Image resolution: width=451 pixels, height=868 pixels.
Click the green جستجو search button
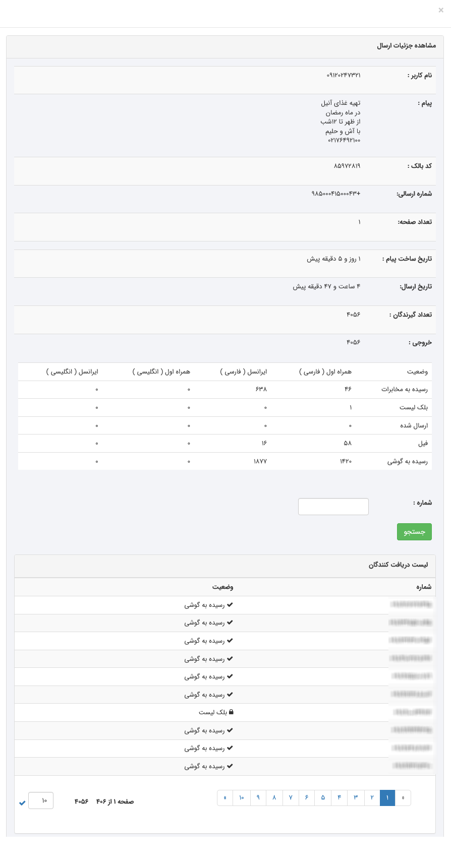pyautogui.click(x=414, y=532)
